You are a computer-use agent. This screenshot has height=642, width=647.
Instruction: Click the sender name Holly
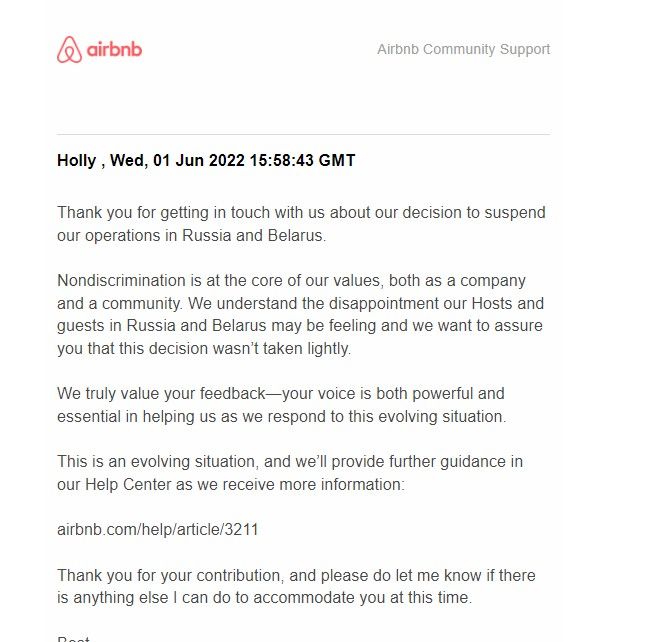tap(77, 160)
